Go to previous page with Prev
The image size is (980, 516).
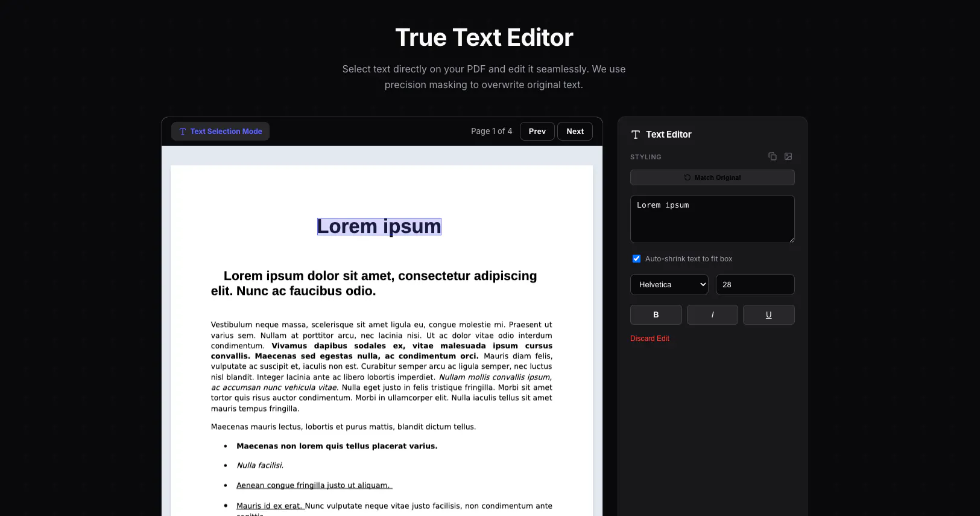[x=537, y=132]
